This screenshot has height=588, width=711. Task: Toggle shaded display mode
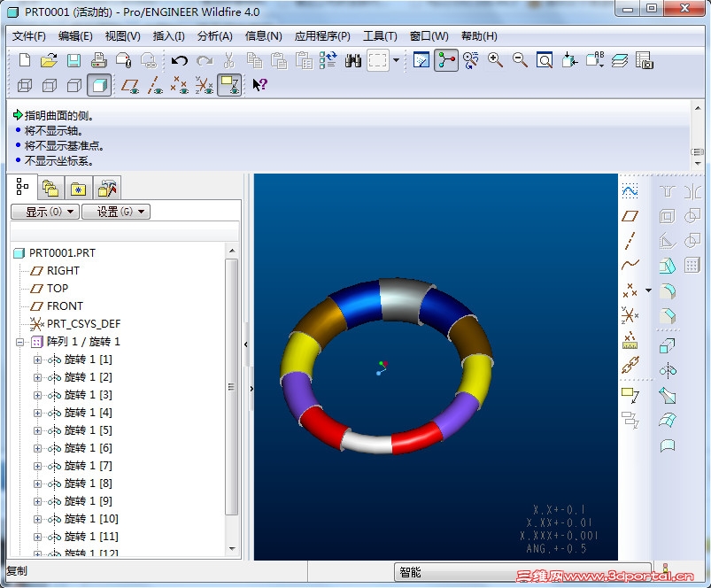coord(99,85)
